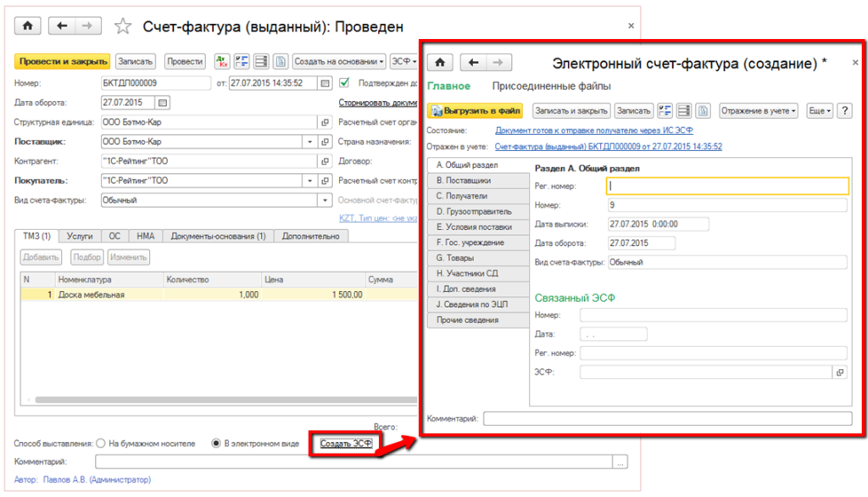868x497 pixels.
Task: Click the list report icon in invoice toolbar
Action: pyautogui.click(x=261, y=62)
